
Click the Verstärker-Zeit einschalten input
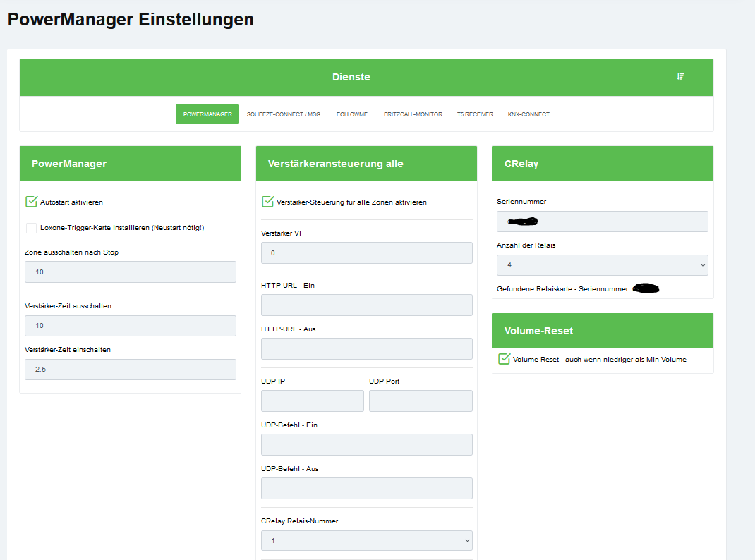click(131, 370)
